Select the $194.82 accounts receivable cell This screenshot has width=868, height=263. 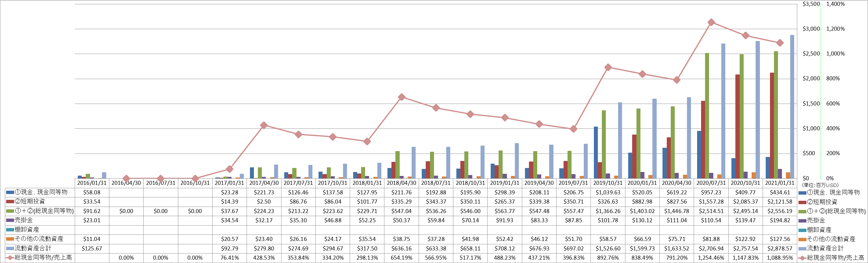pyautogui.click(x=780, y=220)
